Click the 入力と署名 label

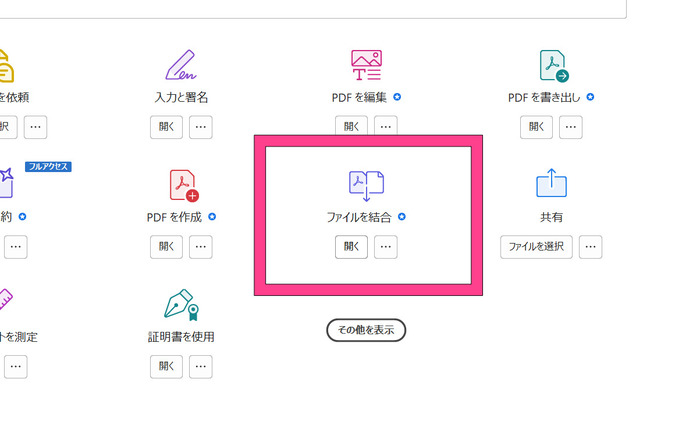pyautogui.click(x=181, y=97)
